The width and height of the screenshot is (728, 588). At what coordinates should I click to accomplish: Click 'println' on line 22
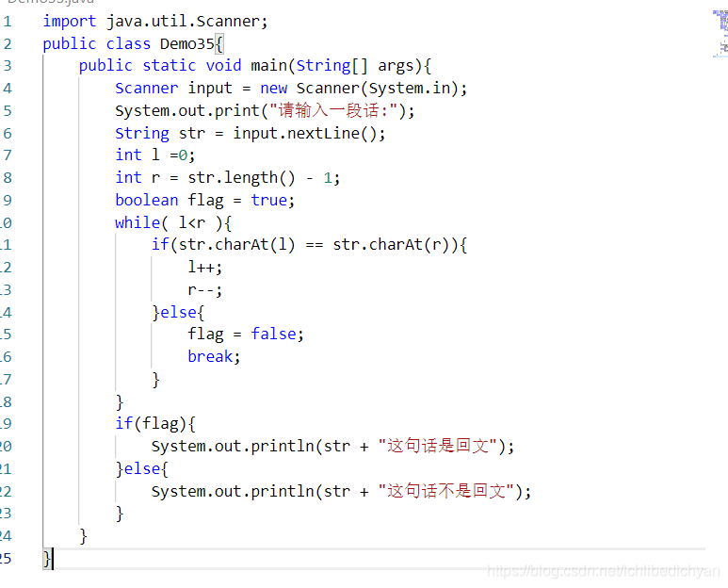click(x=283, y=491)
